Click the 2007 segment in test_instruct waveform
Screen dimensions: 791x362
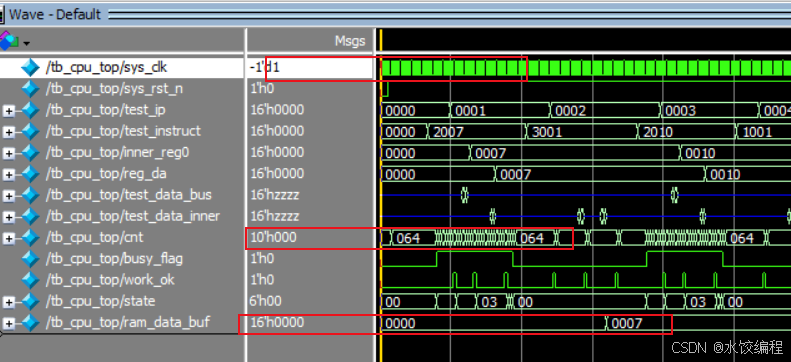pyautogui.click(x=477, y=132)
